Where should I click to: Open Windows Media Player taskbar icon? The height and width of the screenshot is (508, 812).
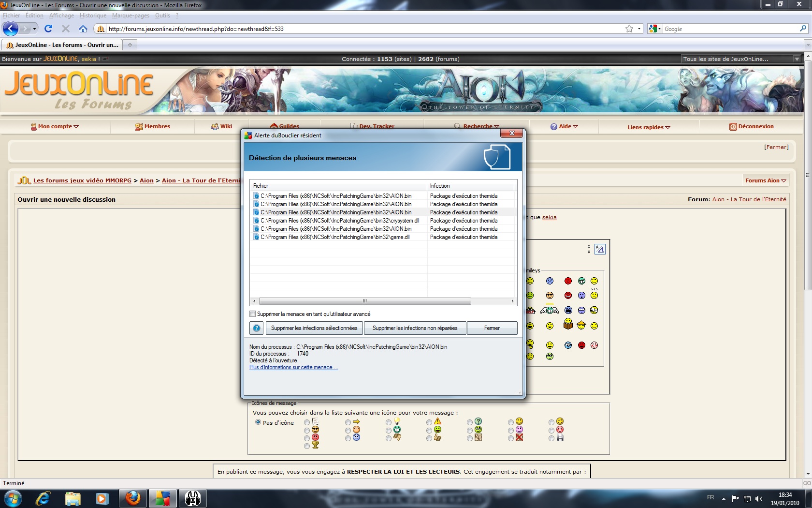tap(102, 498)
